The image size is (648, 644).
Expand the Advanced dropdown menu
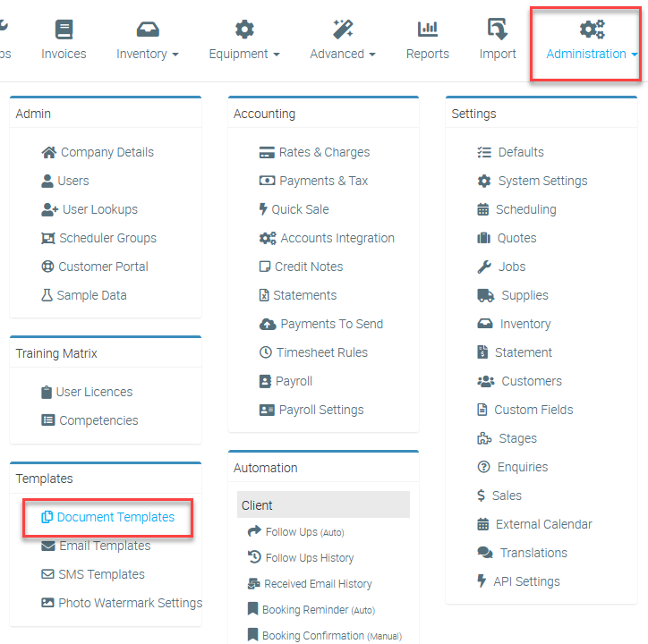click(x=343, y=54)
